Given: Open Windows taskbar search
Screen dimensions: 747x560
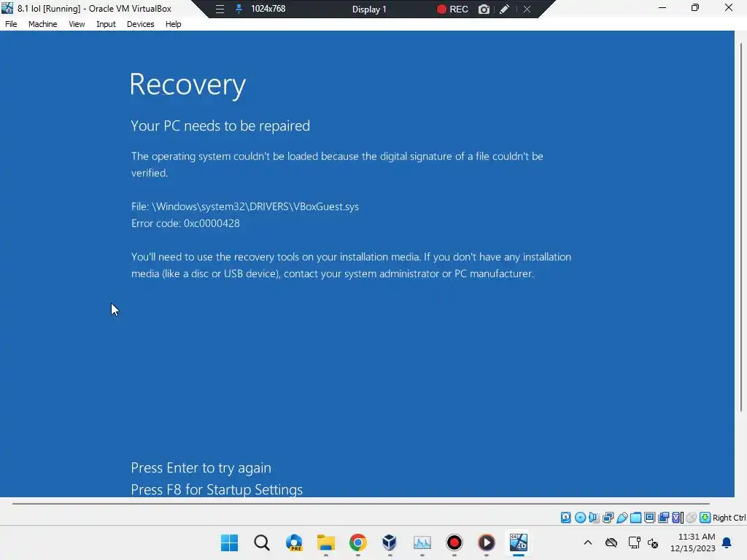Looking at the screenshot, I should (x=262, y=542).
